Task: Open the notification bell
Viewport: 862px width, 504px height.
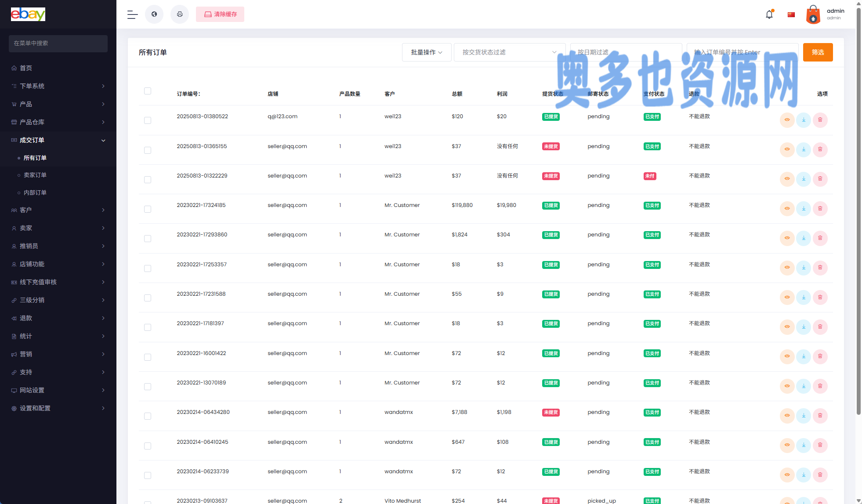Action: [x=769, y=15]
